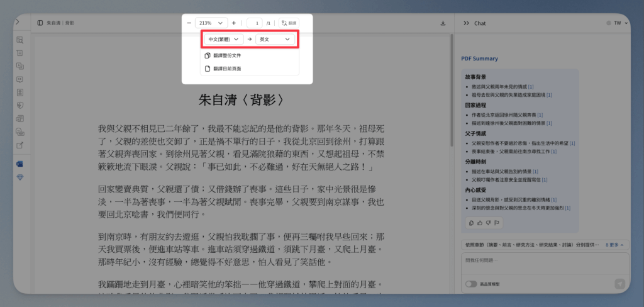Viewport: 644px width, 307px height.
Task: Click the 故事背景 summary heading
Action: pos(475,77)
